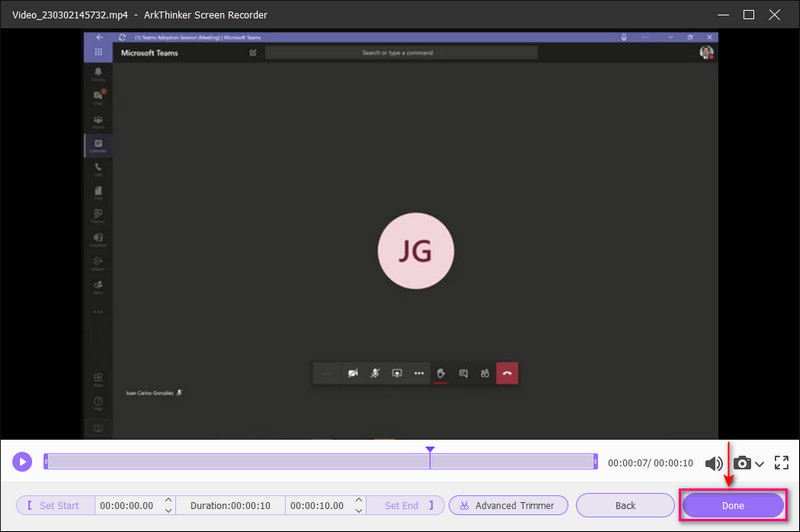This screenshot has height=532, width=800.
Task: Focus the start time 00:00:00.00 field
Action: tap(127, 505)
